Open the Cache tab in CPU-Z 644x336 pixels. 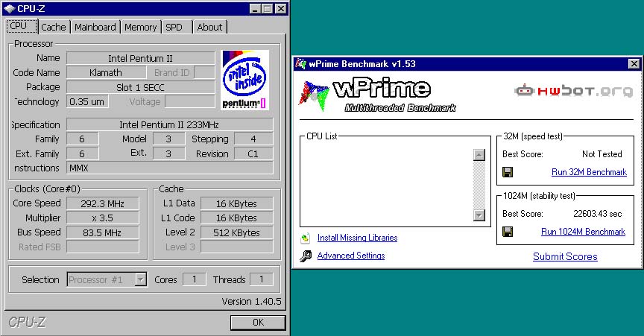[54, 27]
